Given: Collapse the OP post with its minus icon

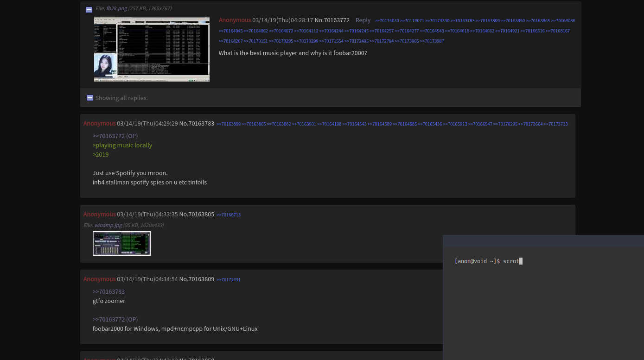Looking at the screenshot, I should coord(89,9).
